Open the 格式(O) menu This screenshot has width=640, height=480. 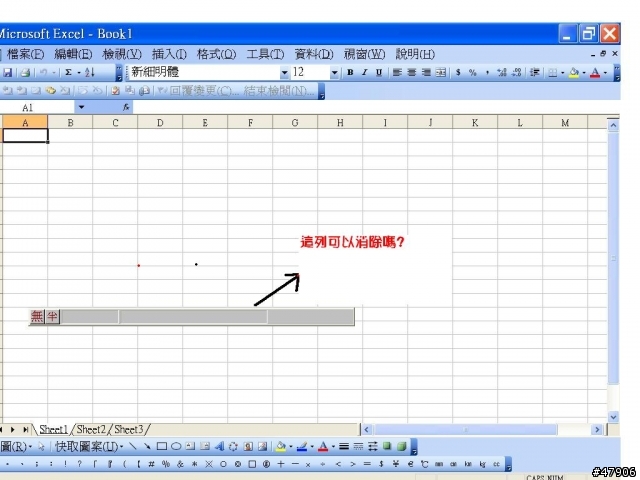(x=217, y=54)
